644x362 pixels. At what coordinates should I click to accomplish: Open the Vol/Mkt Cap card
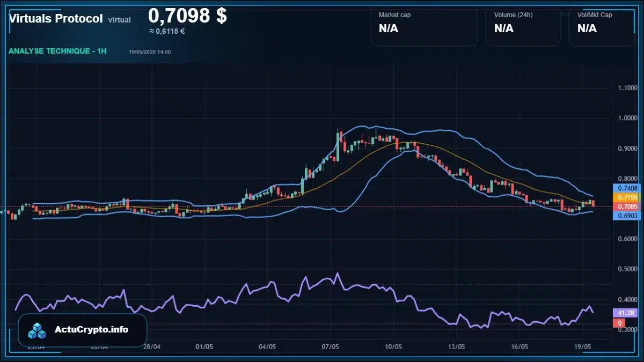602,26
